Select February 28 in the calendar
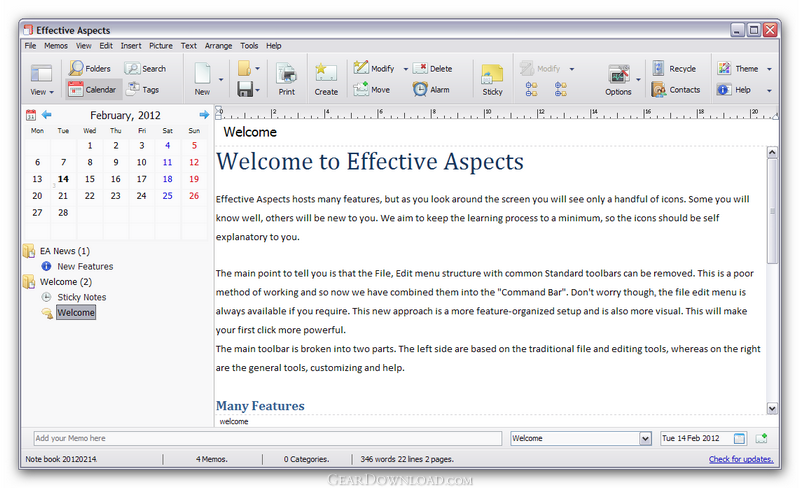This screenshot has height=488, width=800. 63,212
